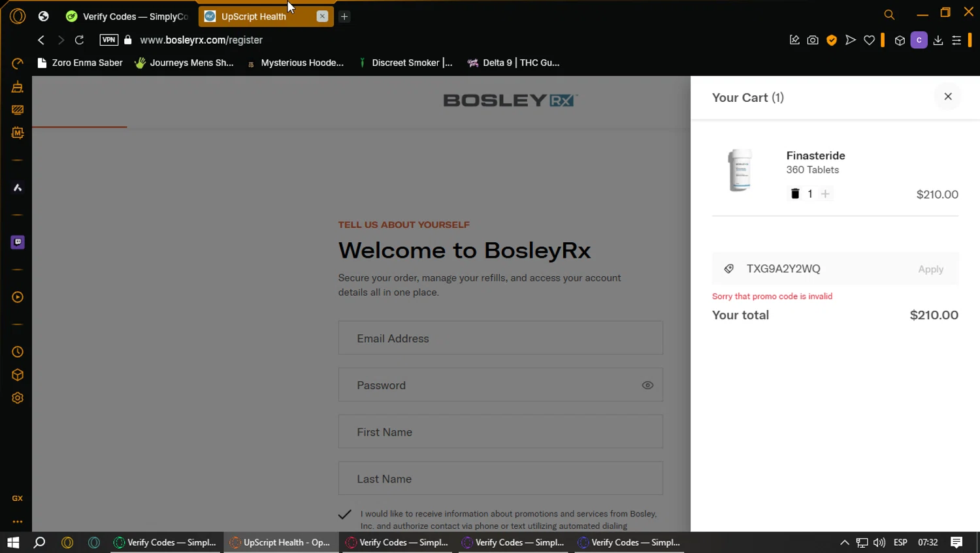Open the paper-plane My Flow icon

[851, 40]
